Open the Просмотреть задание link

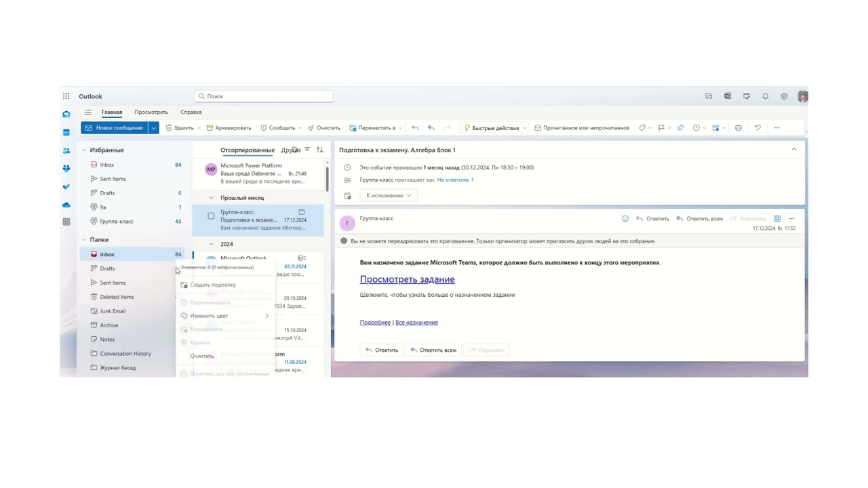pos(407,279)
